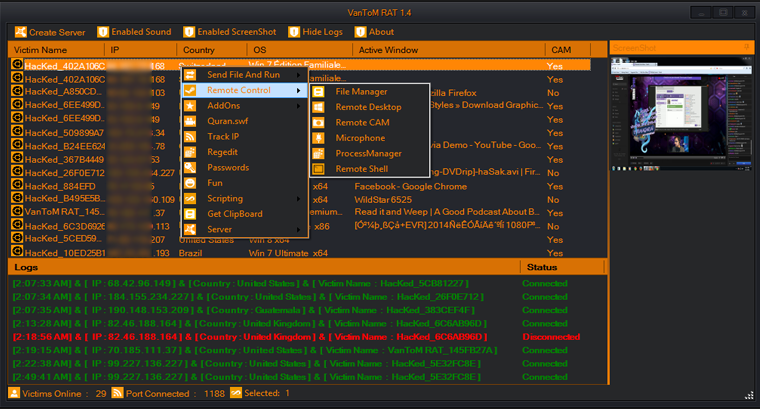Click the icon beside VanToM RAT_145 row

[17, 211]
